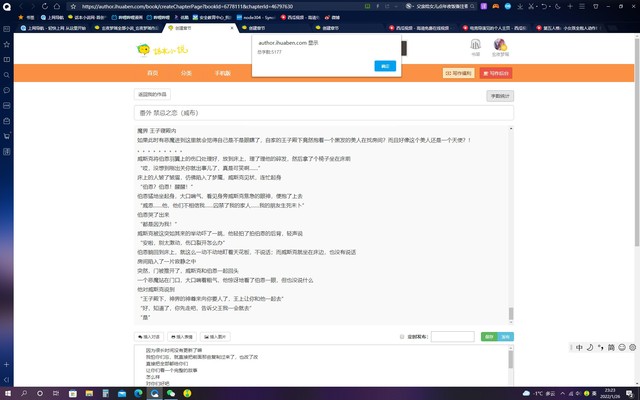Image resolution: width=640 pixels, height=400 pixels.
Task: Open the Windows Start menu
Action: coord(8,393)
